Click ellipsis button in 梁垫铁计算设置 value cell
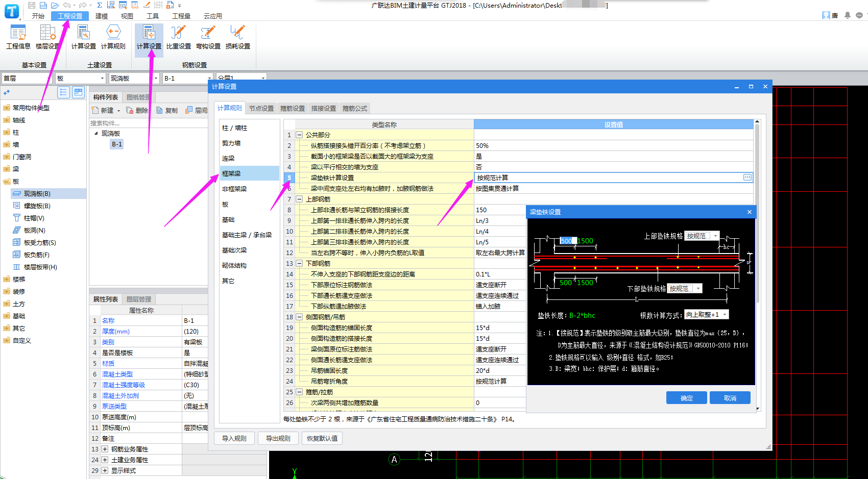The width and height of the screenshot is (868, 479). click(748, 178)
